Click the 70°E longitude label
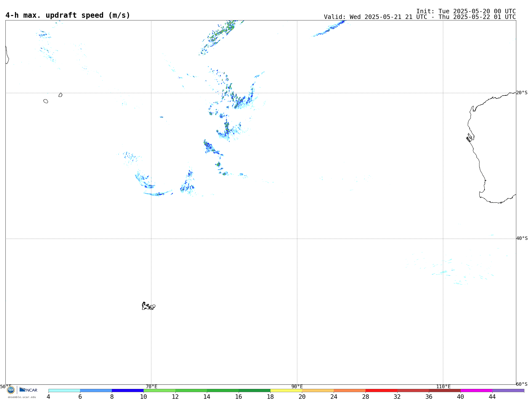Viewport: 532px width, 400px height. 151,386
